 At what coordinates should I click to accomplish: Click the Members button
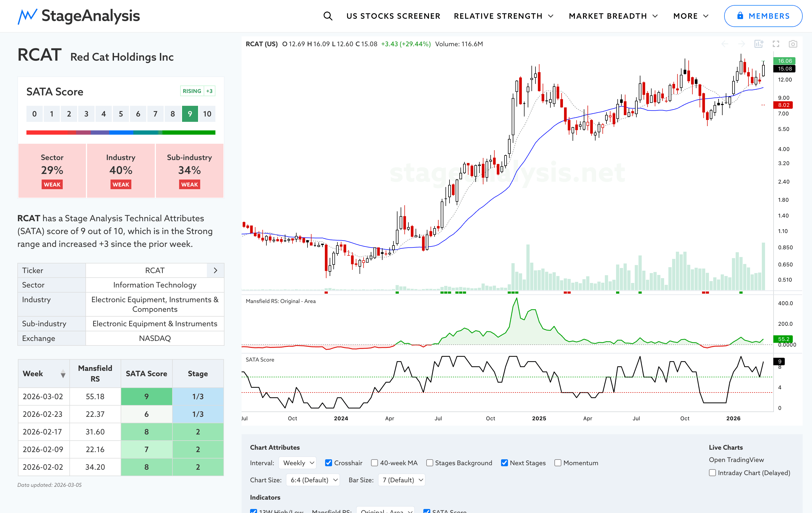[763, 16]
